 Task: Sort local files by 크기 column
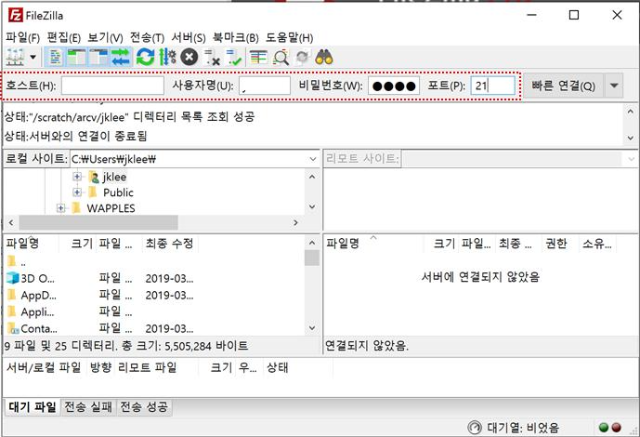pyautogui.click(x=82, y=243)
